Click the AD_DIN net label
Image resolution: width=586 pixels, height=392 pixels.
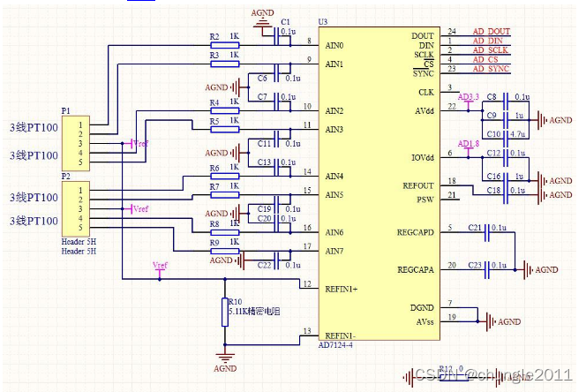[488, 41]
